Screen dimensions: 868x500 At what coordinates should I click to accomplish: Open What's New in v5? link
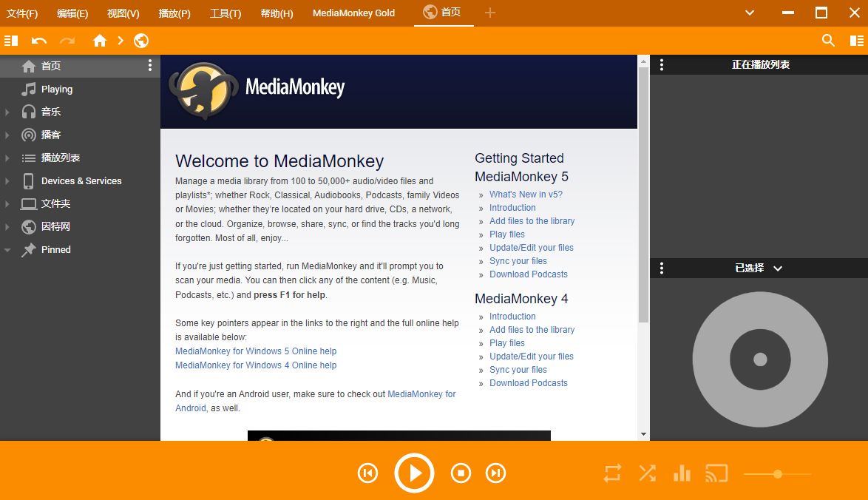(526, 195)
